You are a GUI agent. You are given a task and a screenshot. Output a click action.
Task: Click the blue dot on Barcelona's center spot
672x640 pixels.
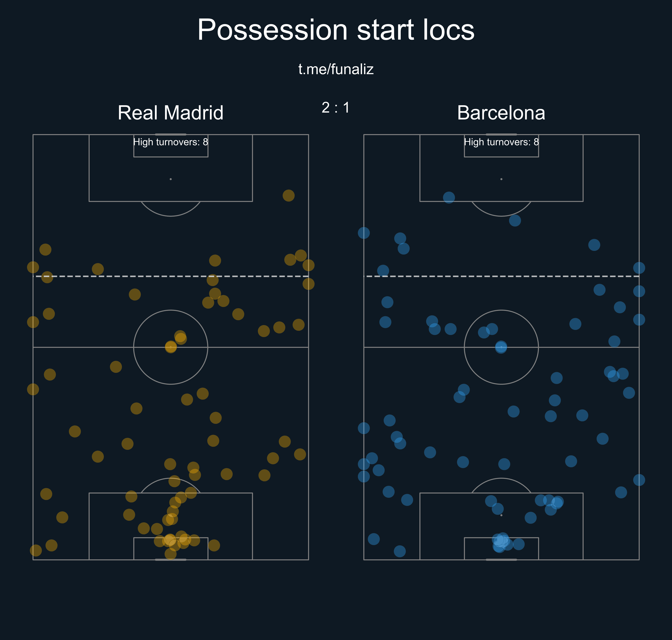pos(501,347)
